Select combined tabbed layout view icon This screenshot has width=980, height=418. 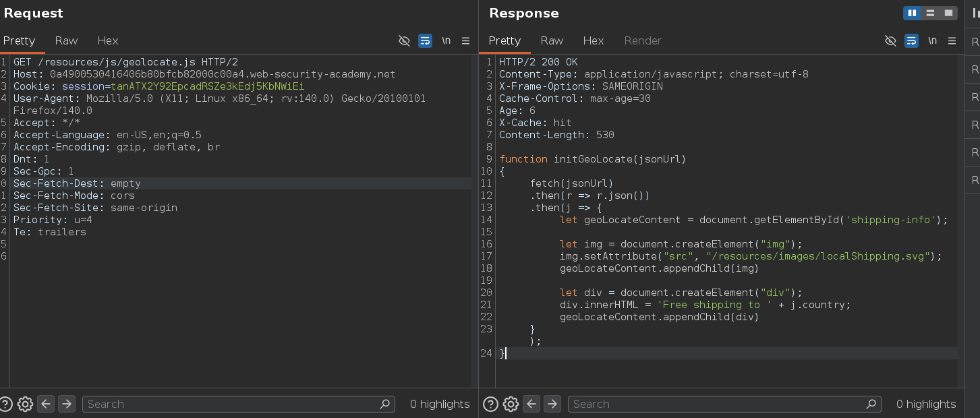[x=948, y=13]
